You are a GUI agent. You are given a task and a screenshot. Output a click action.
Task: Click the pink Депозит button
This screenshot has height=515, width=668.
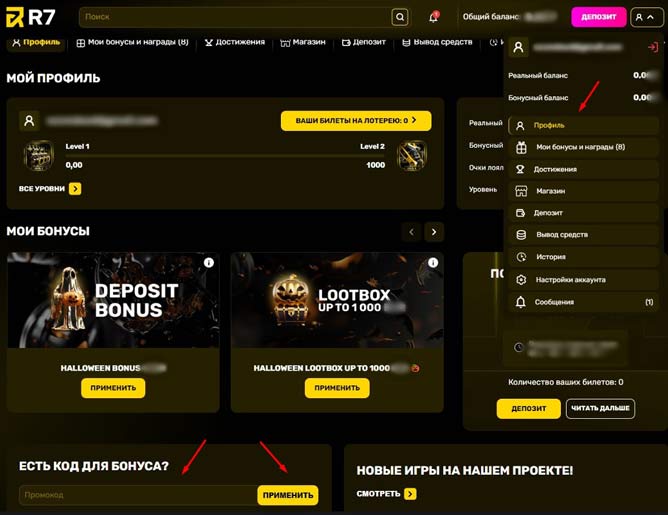599,17
